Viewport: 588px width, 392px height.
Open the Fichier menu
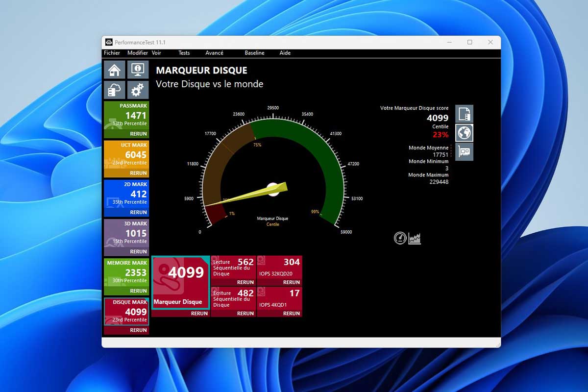click(112, 53)
